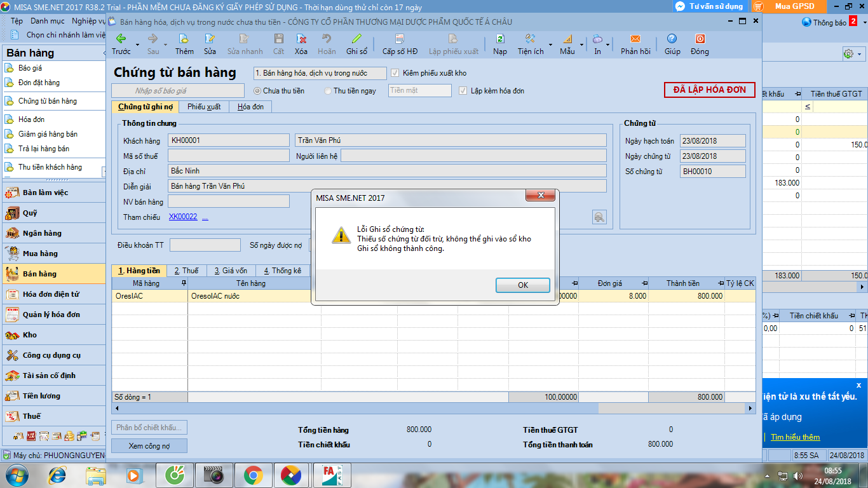This screenshot has height=488, width=868.
Task: Click the Cấp số HĐ toolbar icon
Action: [400, 39]
